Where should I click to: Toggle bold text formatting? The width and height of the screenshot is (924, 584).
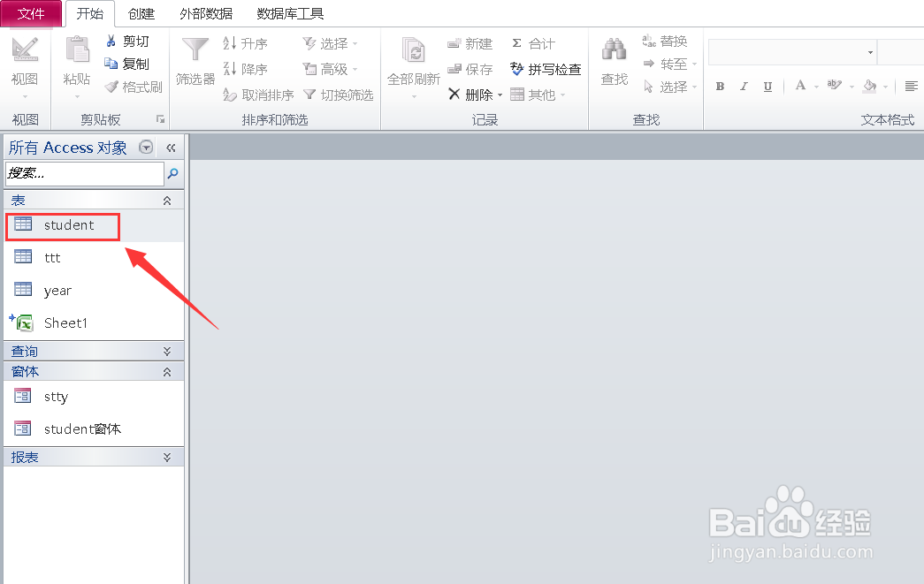pos(721,87)
